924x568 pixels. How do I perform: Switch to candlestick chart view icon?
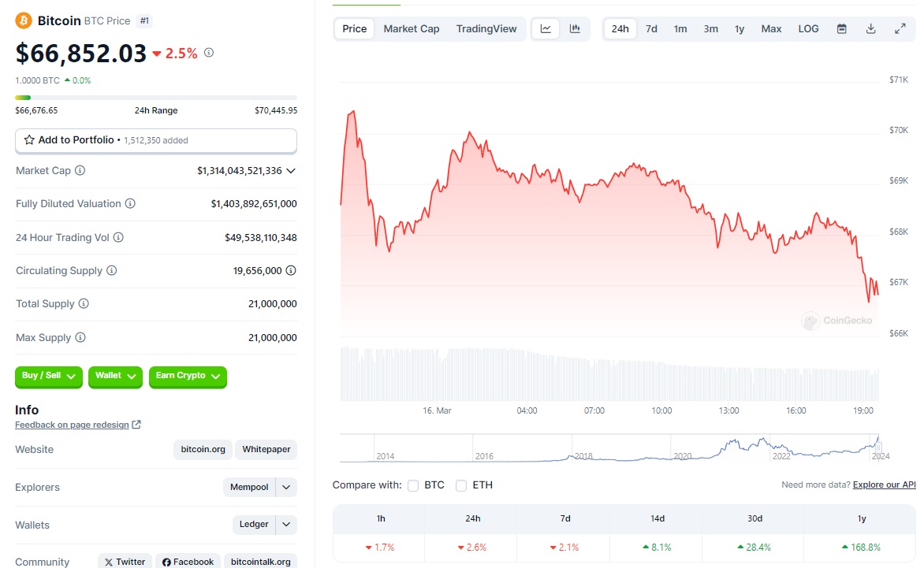(x=575, y=29)
